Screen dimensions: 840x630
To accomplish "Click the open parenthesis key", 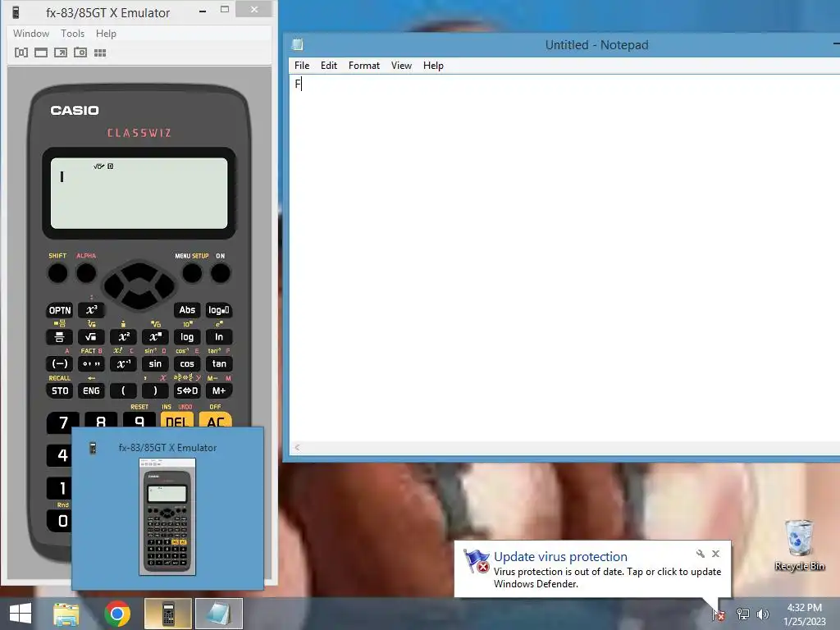I will coord(123,390).
